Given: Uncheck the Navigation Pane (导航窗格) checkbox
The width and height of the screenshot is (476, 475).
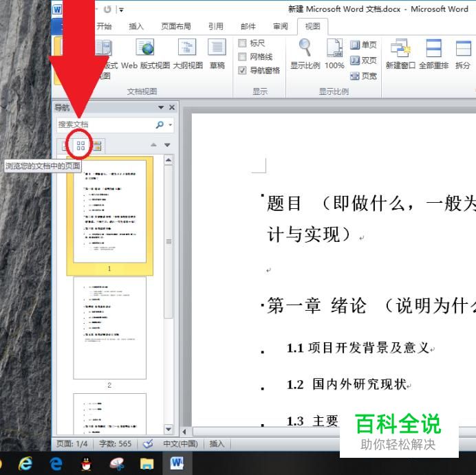Looking at the screenshot, I should [x=242, y=70].
